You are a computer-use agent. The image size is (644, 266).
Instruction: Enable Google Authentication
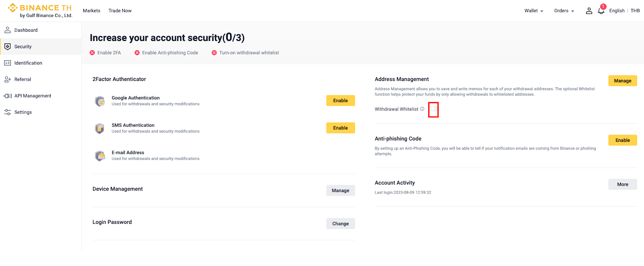coord(341,100)
